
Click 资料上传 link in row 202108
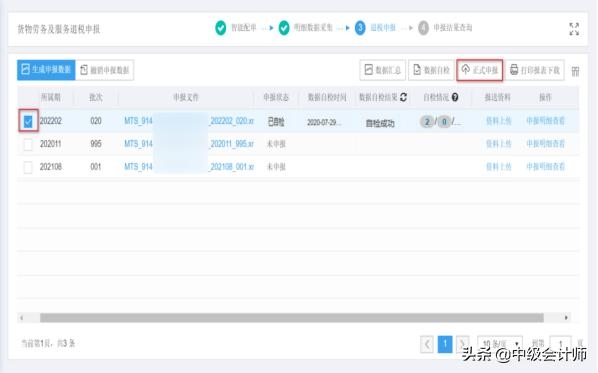click(498, 167)
